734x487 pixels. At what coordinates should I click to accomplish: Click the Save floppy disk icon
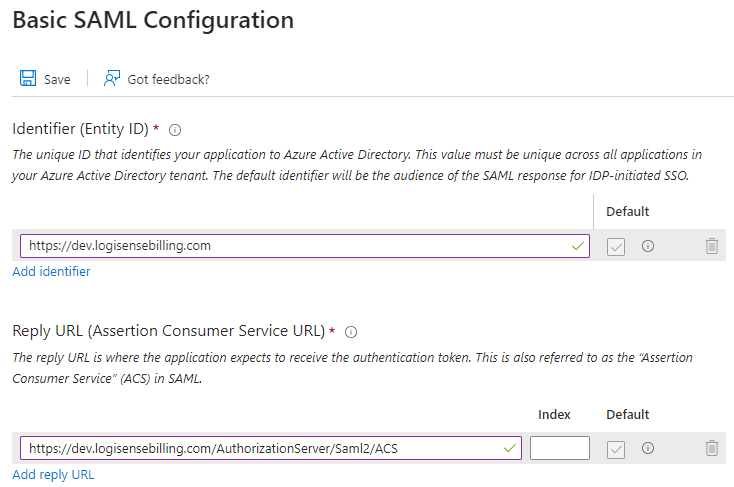point(28,79)
